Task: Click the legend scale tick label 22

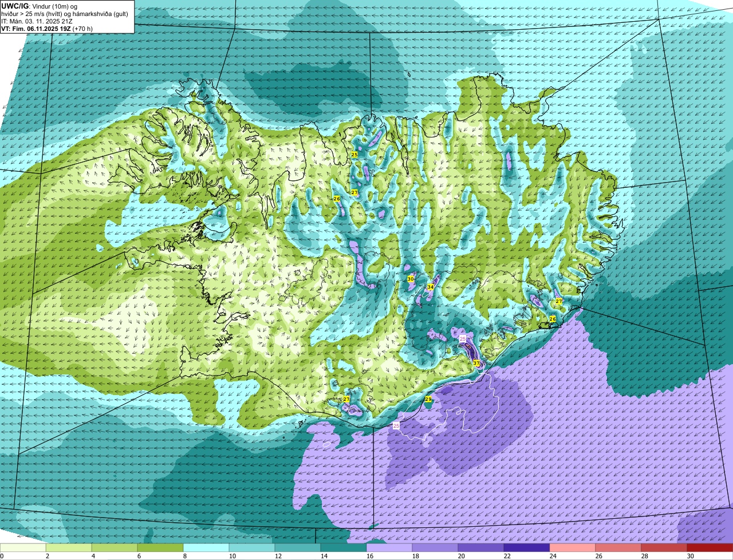Action: tap(507, 556)
